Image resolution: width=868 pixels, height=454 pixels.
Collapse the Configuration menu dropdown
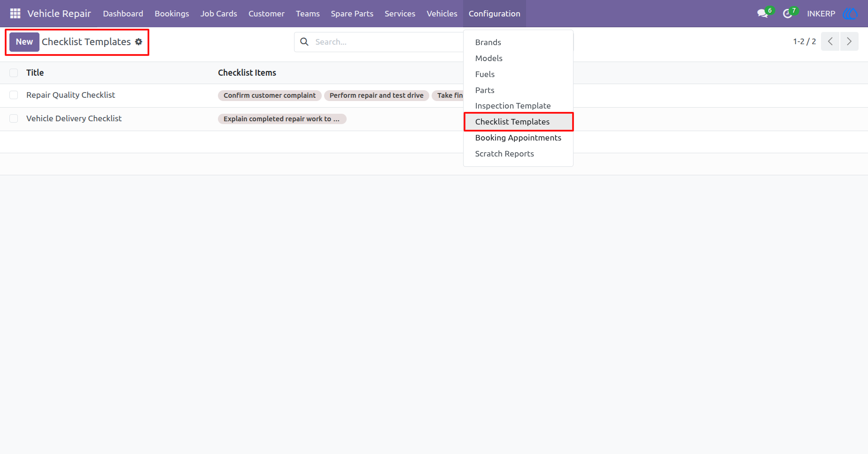[494, 14]
